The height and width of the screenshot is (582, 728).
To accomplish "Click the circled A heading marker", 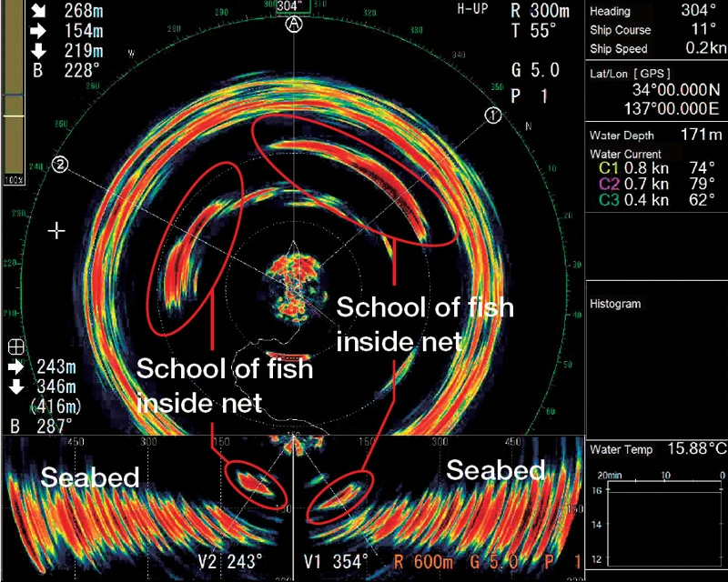I will 293,26.
